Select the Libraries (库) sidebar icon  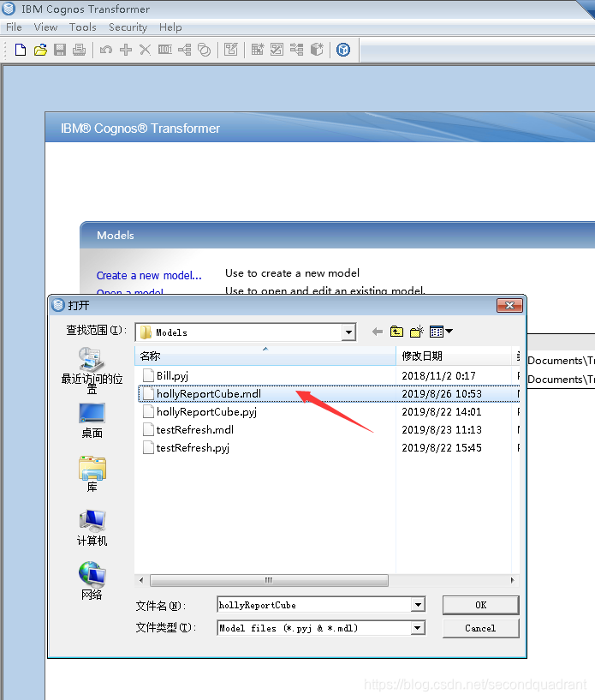92,474
